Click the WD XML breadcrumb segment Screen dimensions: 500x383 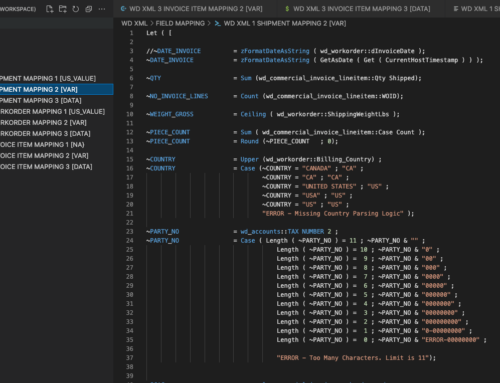click(134, 23)
